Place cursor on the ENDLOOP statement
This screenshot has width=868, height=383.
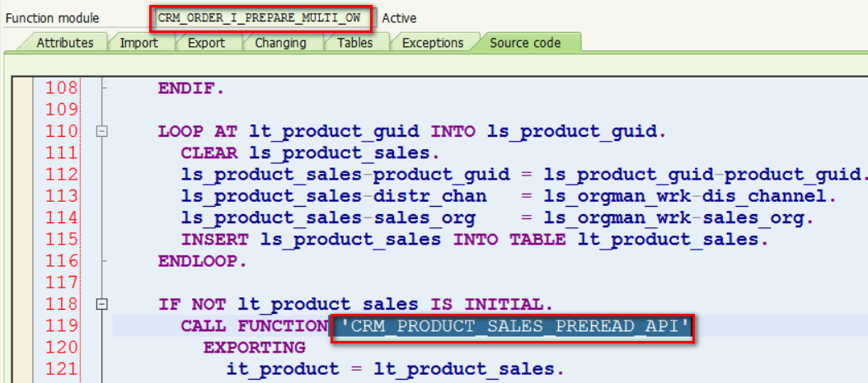tap(203, 260)
